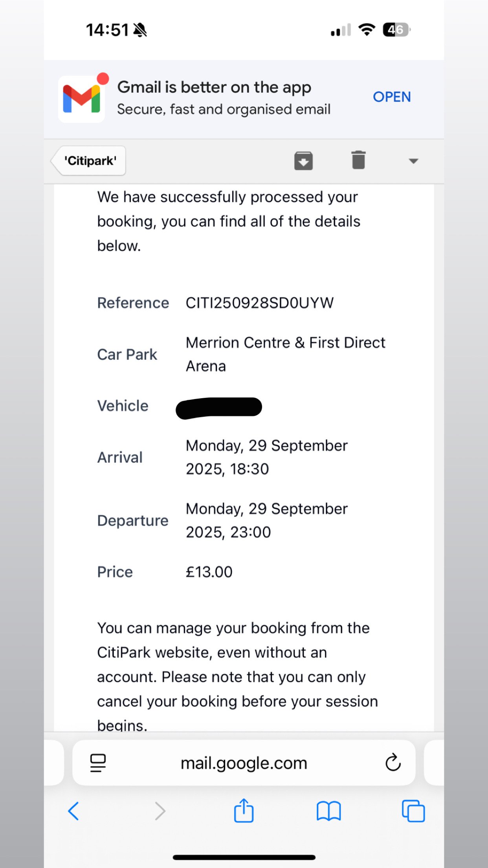
Task: Open the more options dropdown arrow
Action: 413,161
